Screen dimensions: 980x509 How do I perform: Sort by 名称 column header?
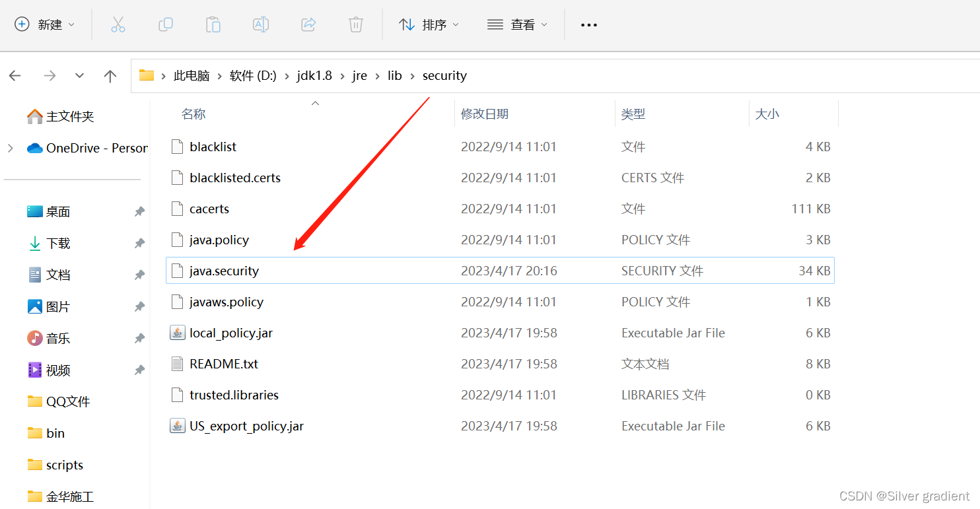tap(193, 114)
